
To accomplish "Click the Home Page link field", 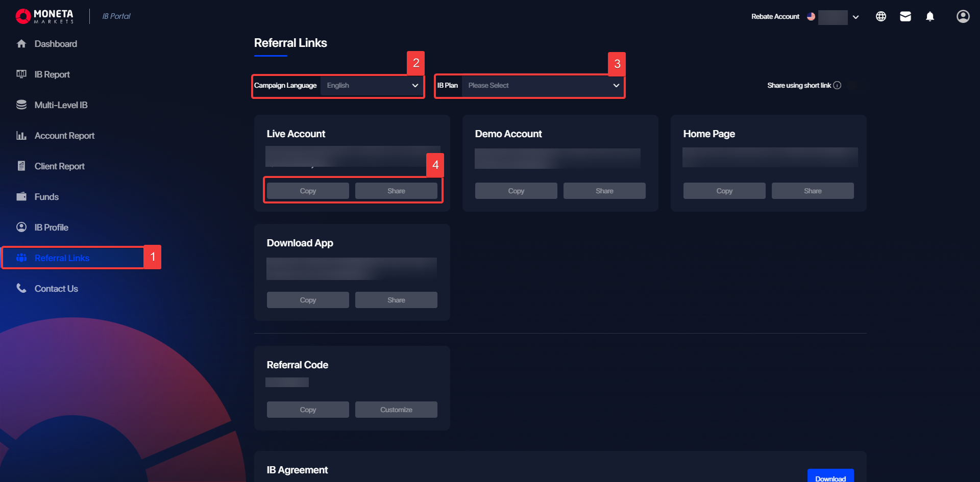I will coord(770,158).
